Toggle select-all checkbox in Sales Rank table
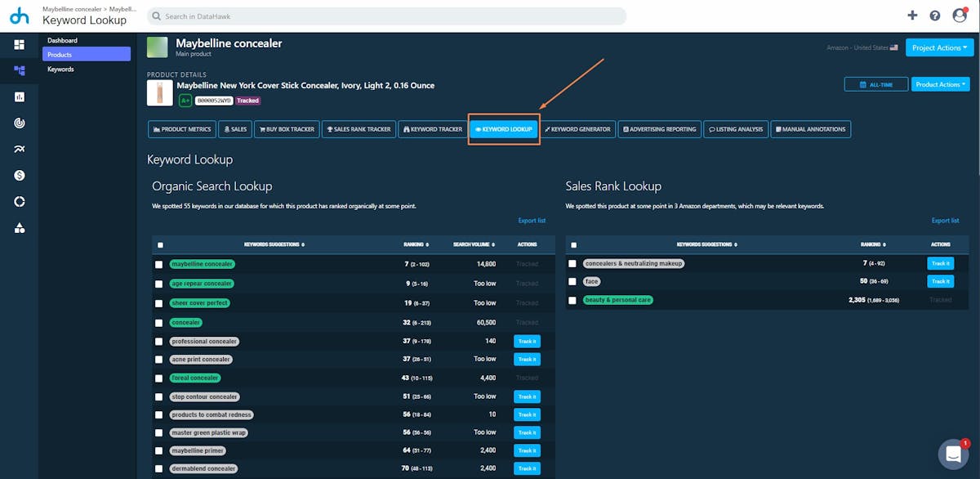Image resolution: width=980 pixels, height=479 pixels. click(x=573, y=244)
